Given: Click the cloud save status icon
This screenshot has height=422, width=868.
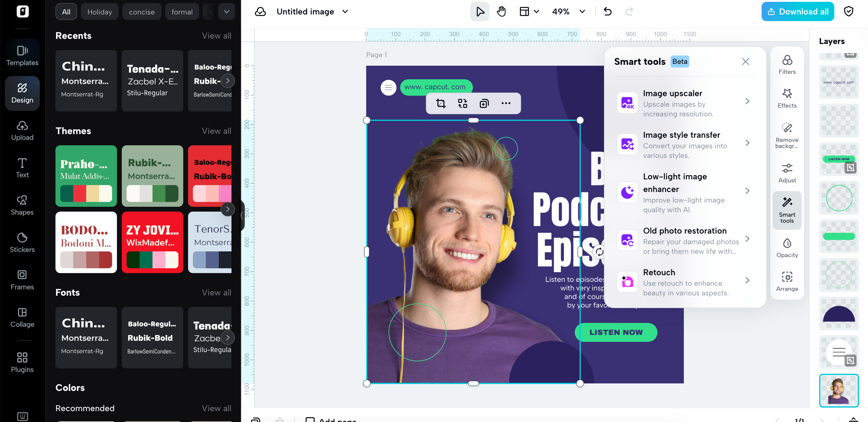Looking at the screenshot, I should (260, 11).
